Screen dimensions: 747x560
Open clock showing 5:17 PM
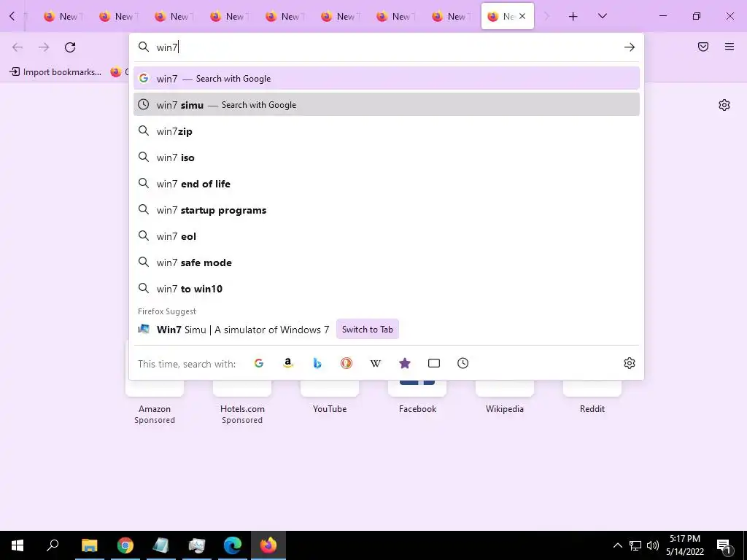[685, 545]
